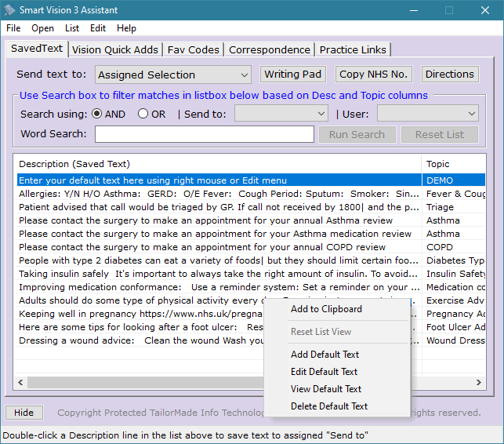Image resolution: width=504 pixels, height=444 pixels.
Task: Choose Add to Clipboard from context menu
Action: coord(326,309)
